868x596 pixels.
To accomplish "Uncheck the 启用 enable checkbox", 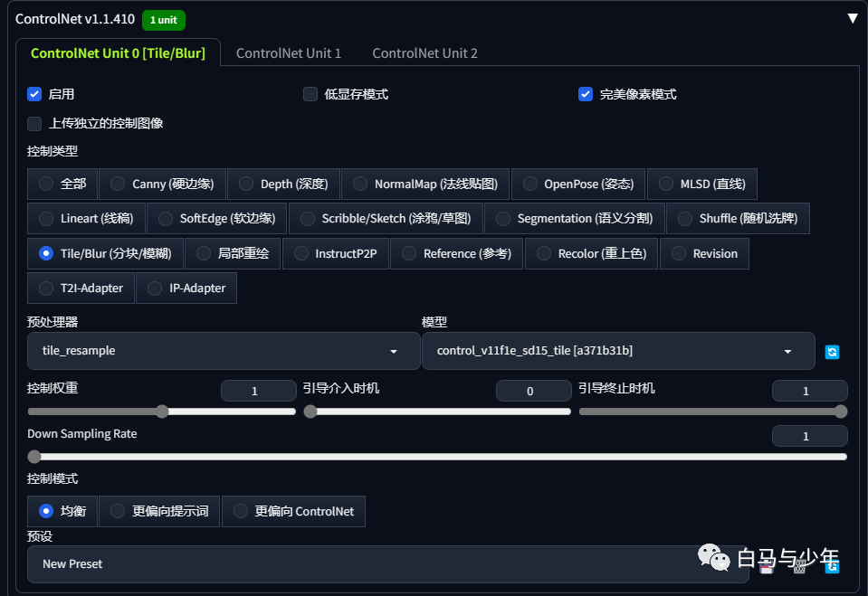I will click(34, 94).
